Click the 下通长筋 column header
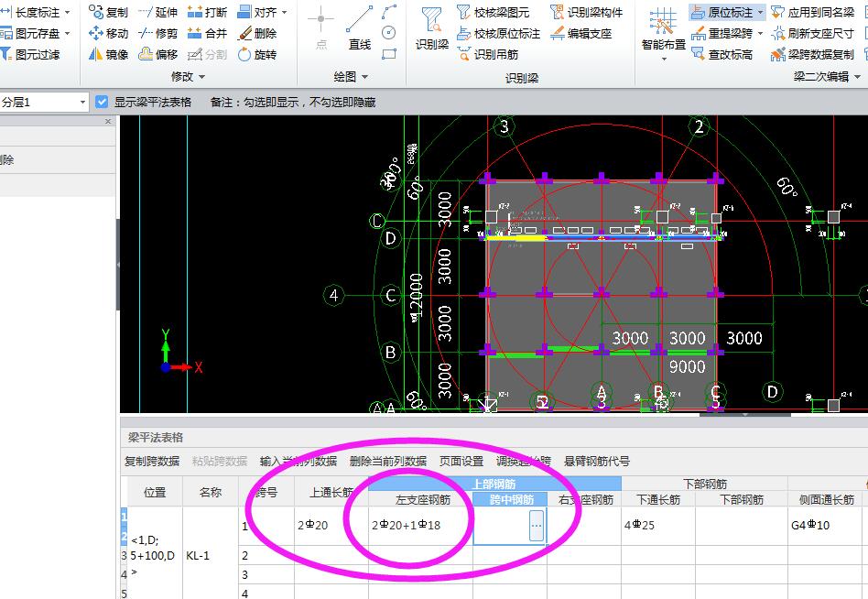The width and height of the screenshot is (868, 599). click(658, 499)
